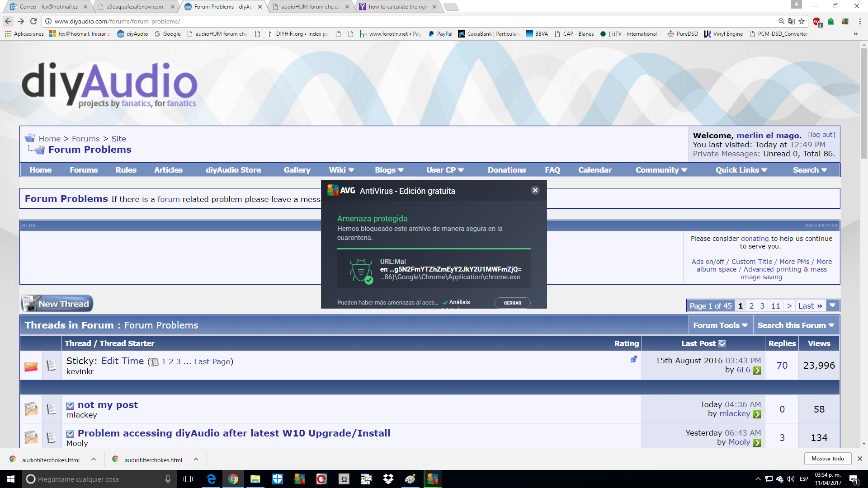
Task: Close the AVG AntiVirus popup with X
Action: pyautogui.click(x=535, y=190)
